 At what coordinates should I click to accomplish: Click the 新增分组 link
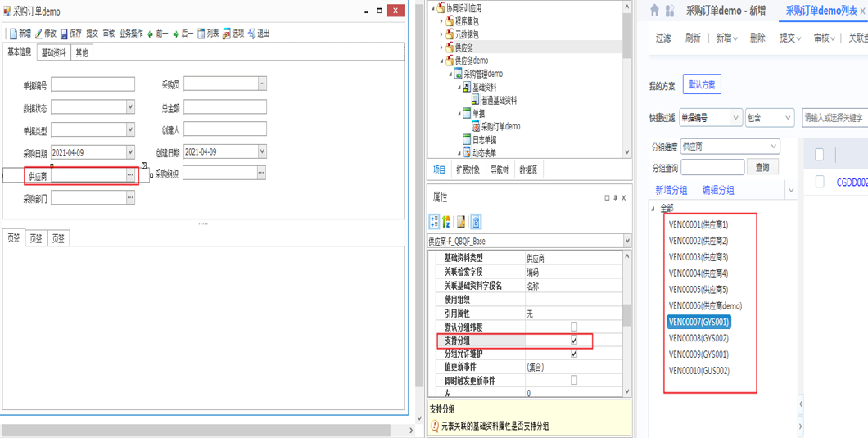tap(671, 190)
